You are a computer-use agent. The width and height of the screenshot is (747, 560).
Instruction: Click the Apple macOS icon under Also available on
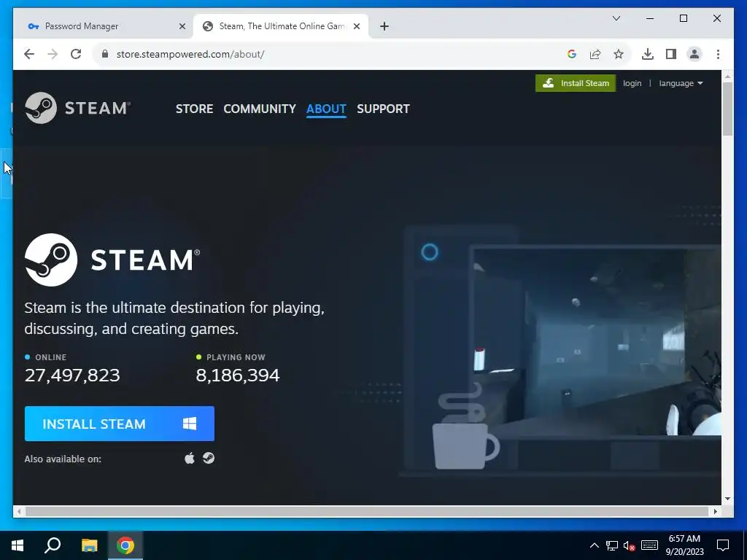point(190,458)
